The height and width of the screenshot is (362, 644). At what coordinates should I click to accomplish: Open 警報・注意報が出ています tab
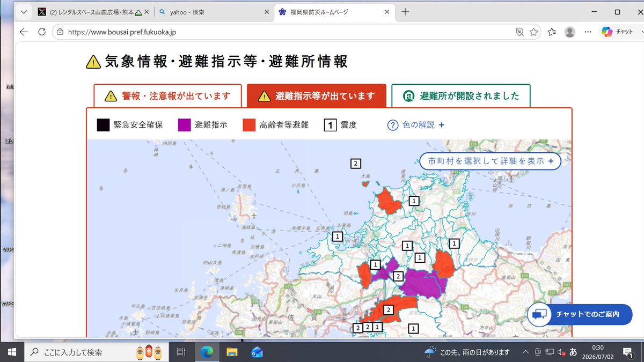167,96
